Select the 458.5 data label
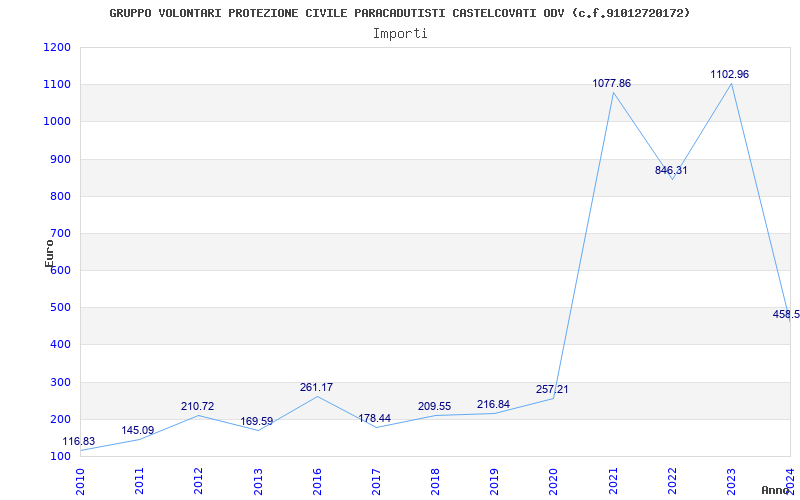 [786, 314]
